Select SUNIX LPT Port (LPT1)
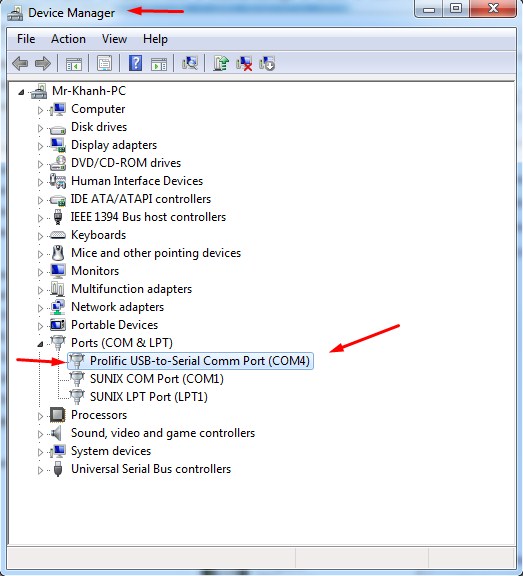This screenshot has width=523, height=576. coord(149,397)
